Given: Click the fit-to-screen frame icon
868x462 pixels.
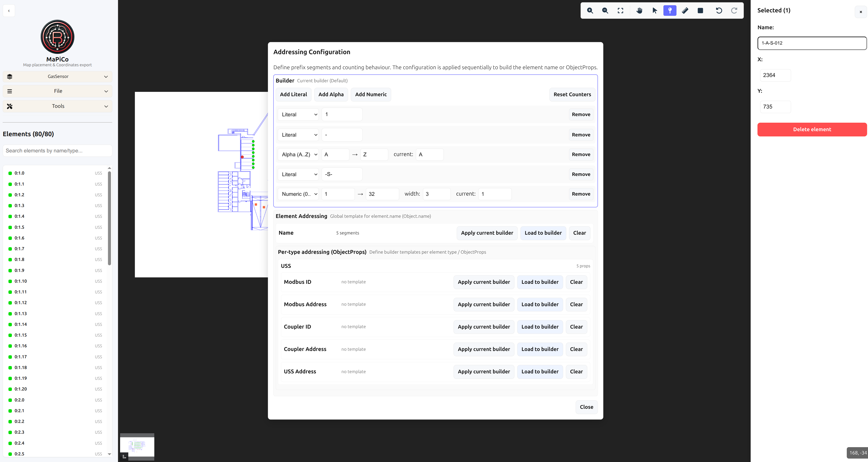Looking at the screenshot, I should (620, 11).
